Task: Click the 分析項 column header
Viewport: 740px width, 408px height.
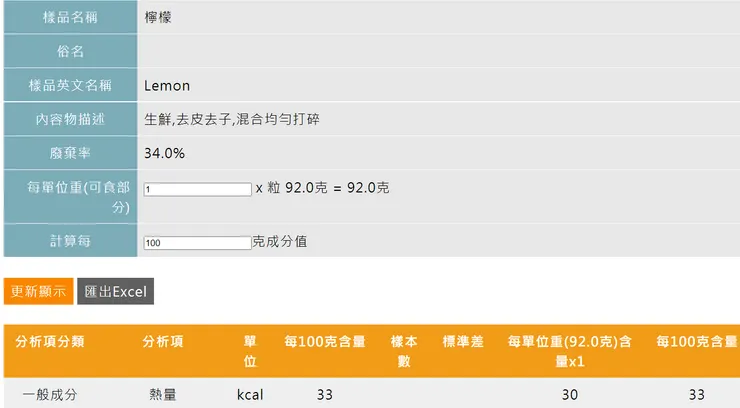Action: (163, 341)
